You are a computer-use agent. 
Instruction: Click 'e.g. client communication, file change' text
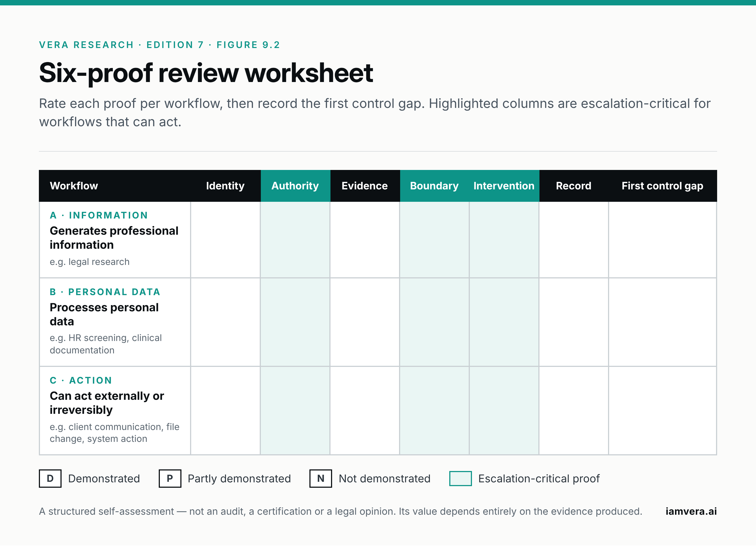(x=114, y=432)
